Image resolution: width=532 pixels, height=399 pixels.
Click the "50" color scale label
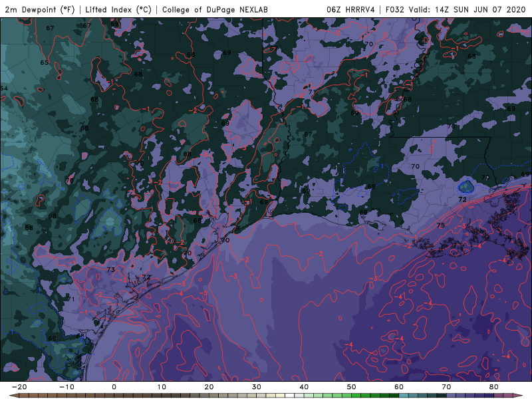pyautogui.click(x=352, y=387)
